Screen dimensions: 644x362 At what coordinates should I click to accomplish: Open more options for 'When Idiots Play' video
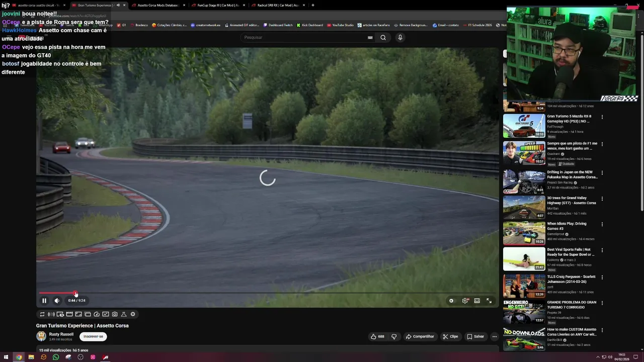[x=602, y=224]
